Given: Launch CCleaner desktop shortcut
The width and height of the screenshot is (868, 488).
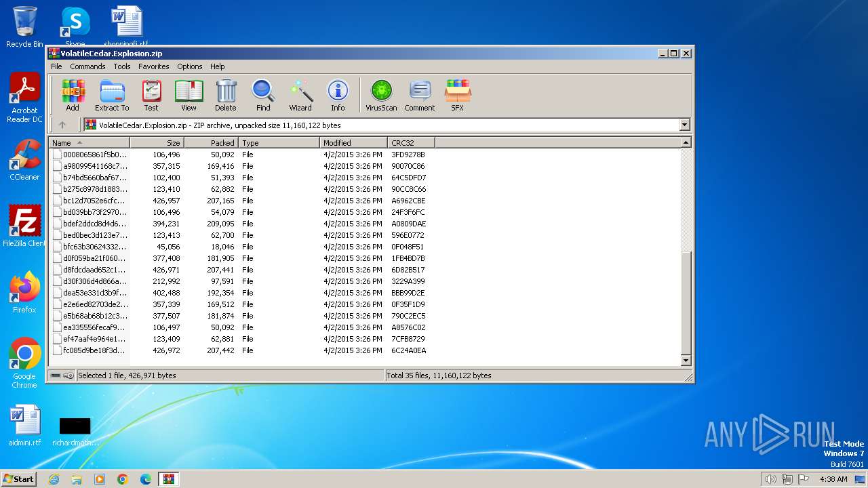Looking at the screenshot, I should (24, 161).
